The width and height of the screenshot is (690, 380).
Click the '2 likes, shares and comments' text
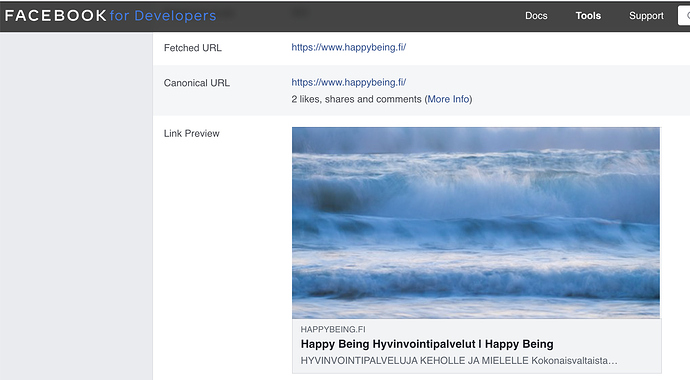(x=356, y=99)
